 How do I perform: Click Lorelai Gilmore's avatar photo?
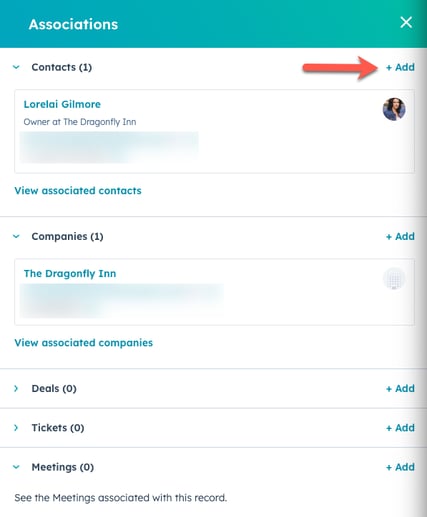pyautogui.click(x=394, y=109)
